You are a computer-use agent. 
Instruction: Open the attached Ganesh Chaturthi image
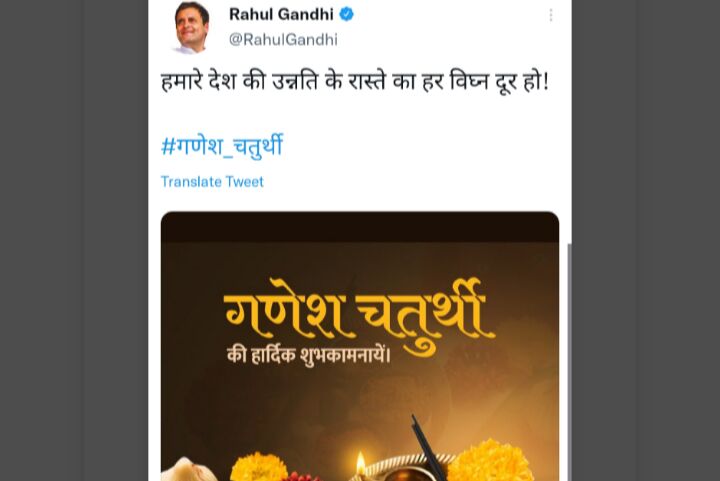point(360,346)
